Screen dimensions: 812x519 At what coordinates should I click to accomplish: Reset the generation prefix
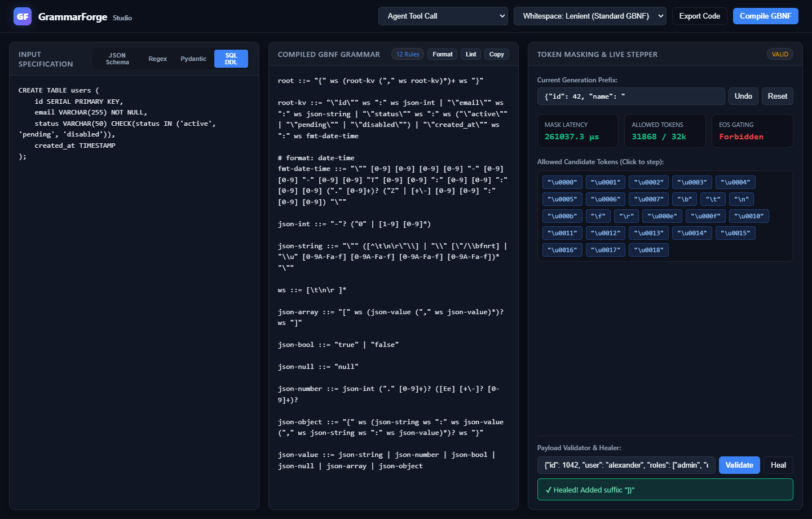778,96
